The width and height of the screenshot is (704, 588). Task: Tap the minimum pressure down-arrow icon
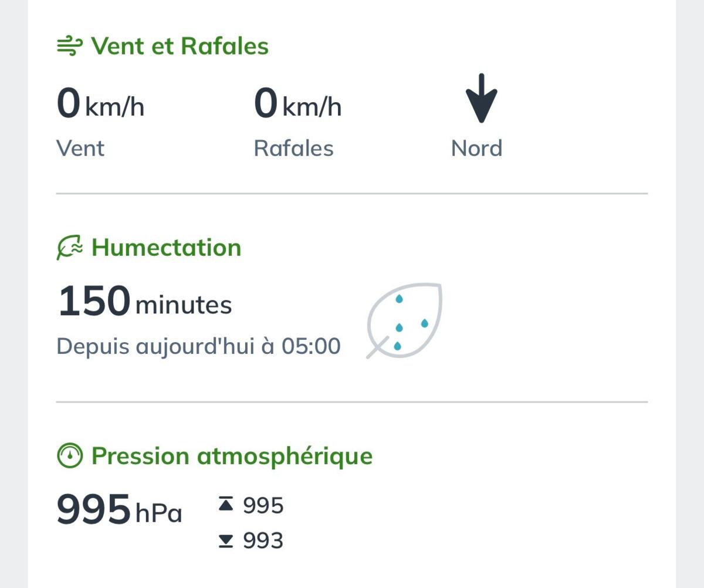(x=226, y=540)
